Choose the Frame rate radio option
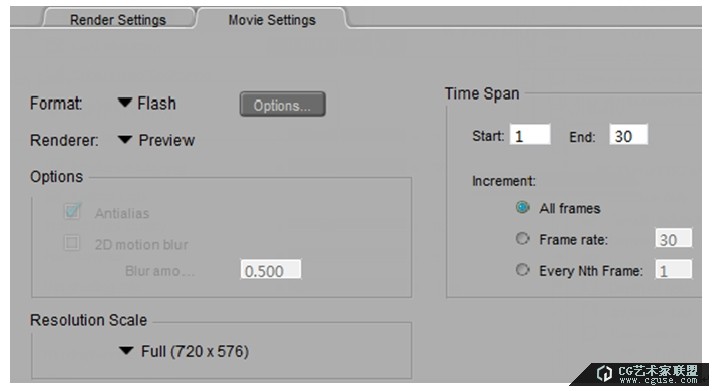Image resolution: width=714 pixels, height=391 pixels. click(522, 239)
